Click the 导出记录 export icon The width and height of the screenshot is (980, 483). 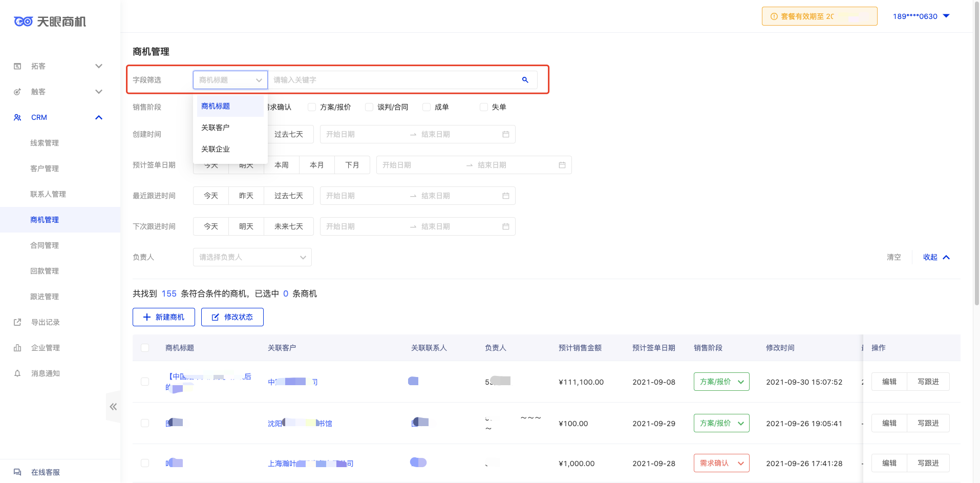click(17, 322)
